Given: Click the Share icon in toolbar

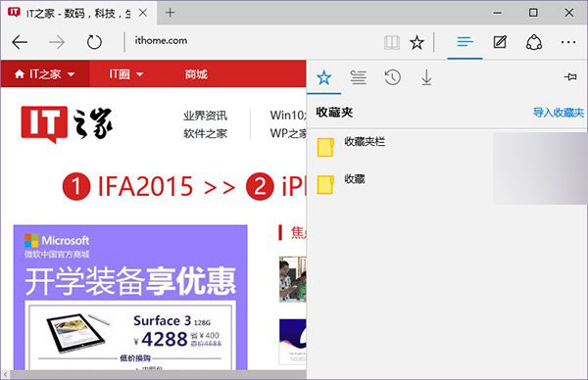Looking at the screenshot, I should click(534, 42).
